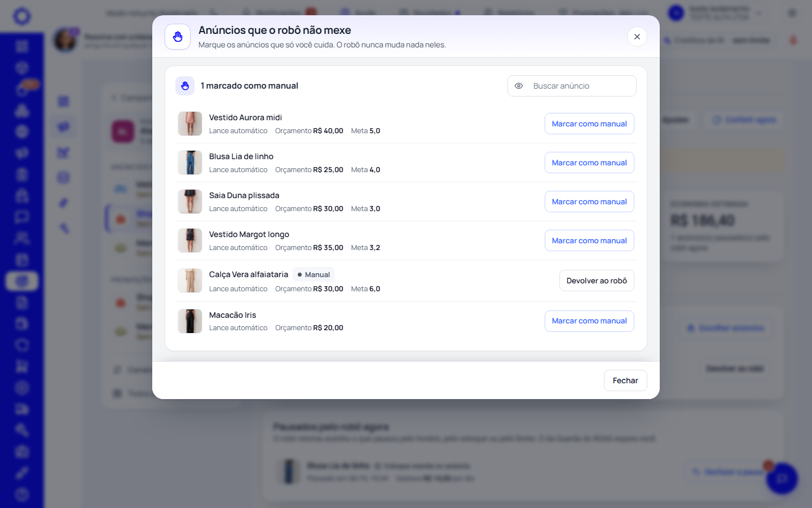Image resolution: width=812 pixels, height=508 pixels.
Task: Focus the Buscar anúncio search field
Action: [572, 86]
